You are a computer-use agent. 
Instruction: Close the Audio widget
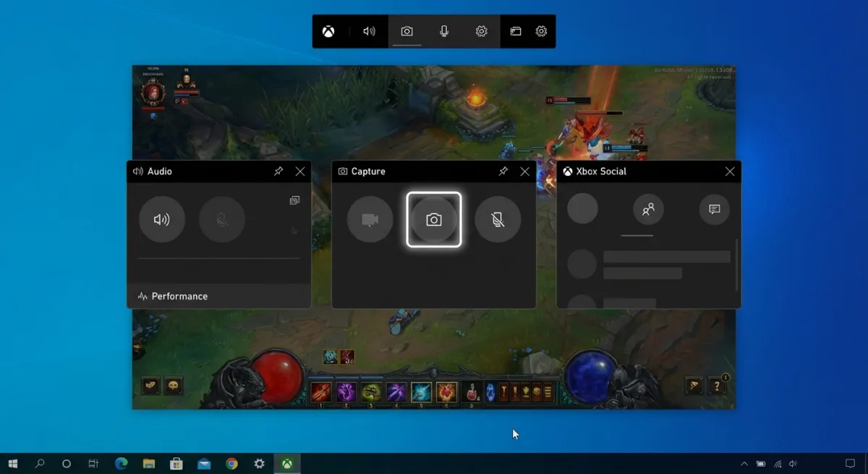300,172
